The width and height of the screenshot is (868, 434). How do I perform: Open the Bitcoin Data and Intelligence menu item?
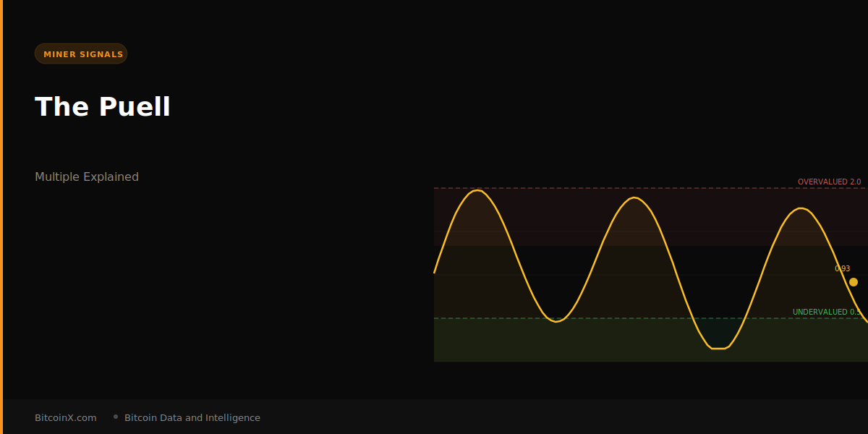[x=192, y=417]
